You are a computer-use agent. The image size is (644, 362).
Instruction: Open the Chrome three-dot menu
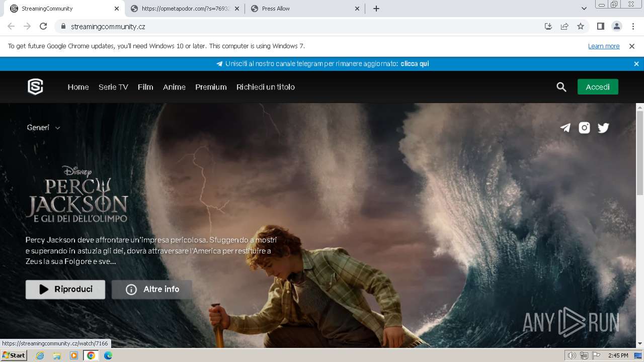pyautogui.click(x=633, y=26)
